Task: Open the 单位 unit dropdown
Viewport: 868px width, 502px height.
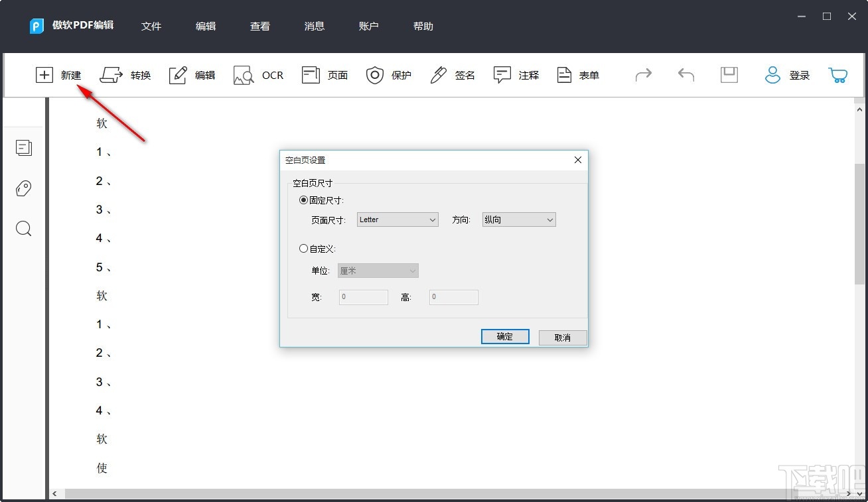Action: (377, 270)
